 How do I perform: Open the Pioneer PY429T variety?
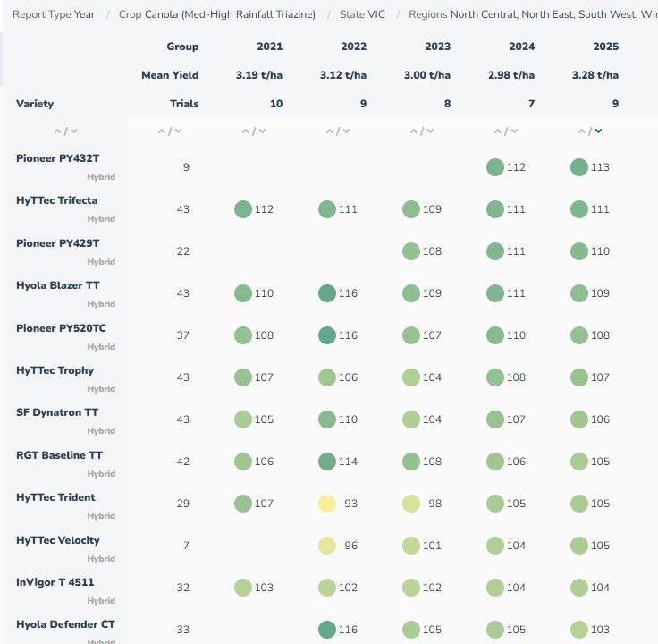pos(58,243)
